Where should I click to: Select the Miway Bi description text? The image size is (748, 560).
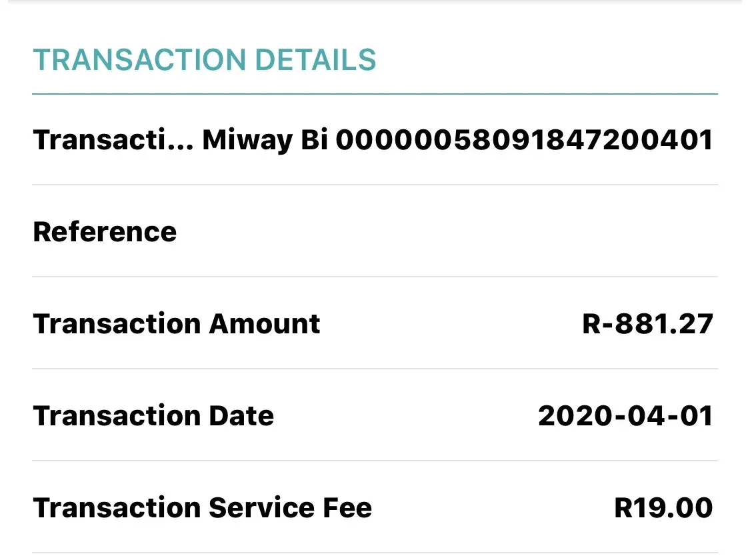tap(264, 141)
